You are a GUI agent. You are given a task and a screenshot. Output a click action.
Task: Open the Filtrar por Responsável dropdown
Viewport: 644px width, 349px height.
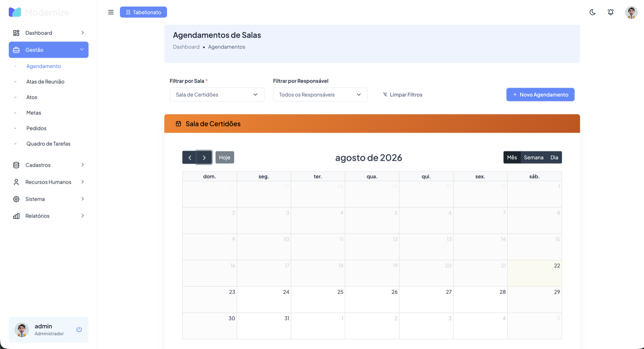pyautogui.click(x=320, y=95)
